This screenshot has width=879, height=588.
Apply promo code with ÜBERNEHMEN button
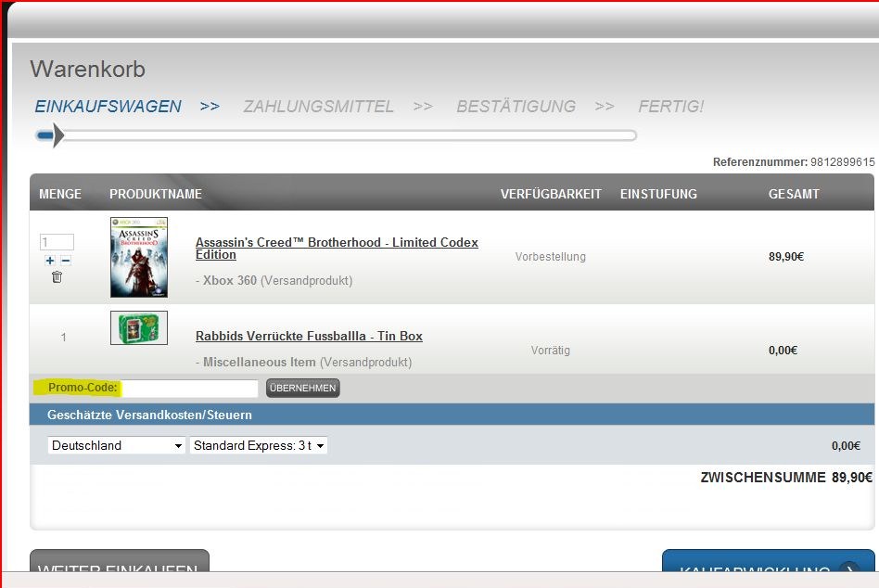[x=302, y=388]
